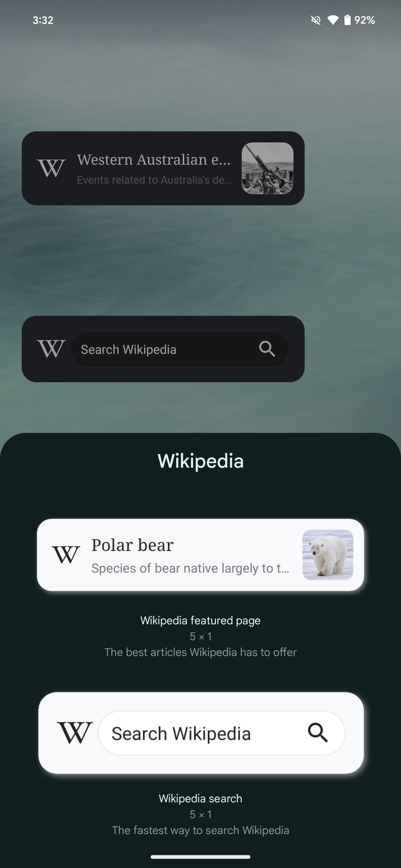The image size is (401, 868).
Task: Tap the magnifier icon in dark search widget
Action: coord(267,348)
